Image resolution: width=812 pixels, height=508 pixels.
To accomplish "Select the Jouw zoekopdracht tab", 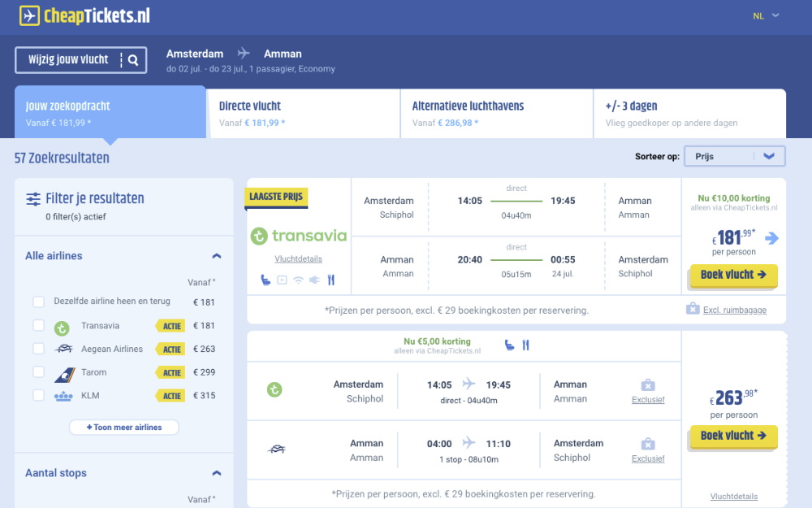I will 110,112.
